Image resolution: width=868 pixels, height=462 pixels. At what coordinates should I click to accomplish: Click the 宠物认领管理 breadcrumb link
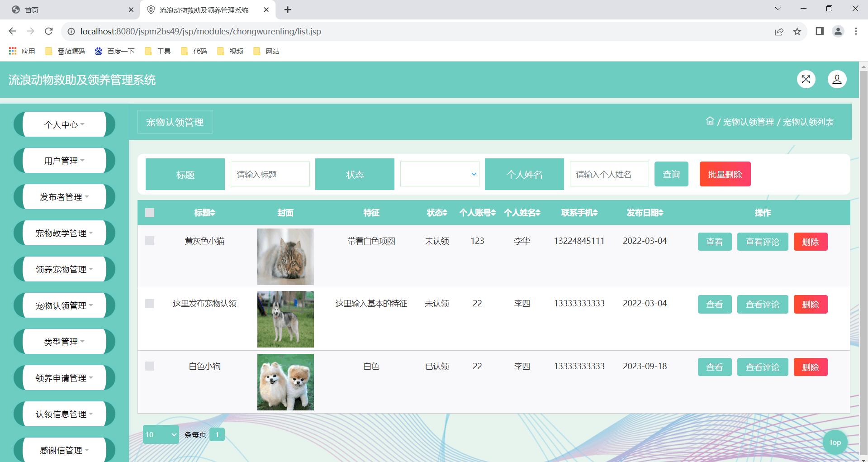click(x=749, y=122)
